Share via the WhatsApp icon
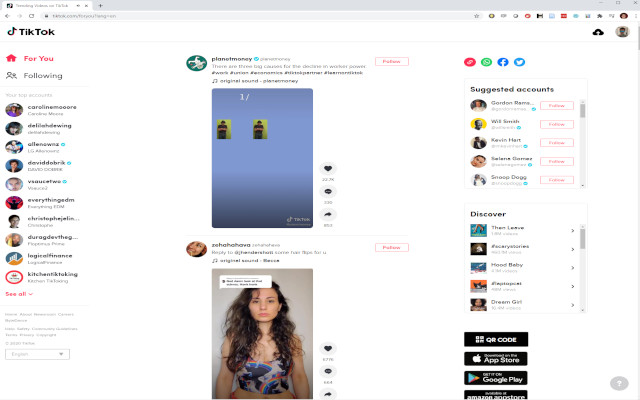 (486, 62)
